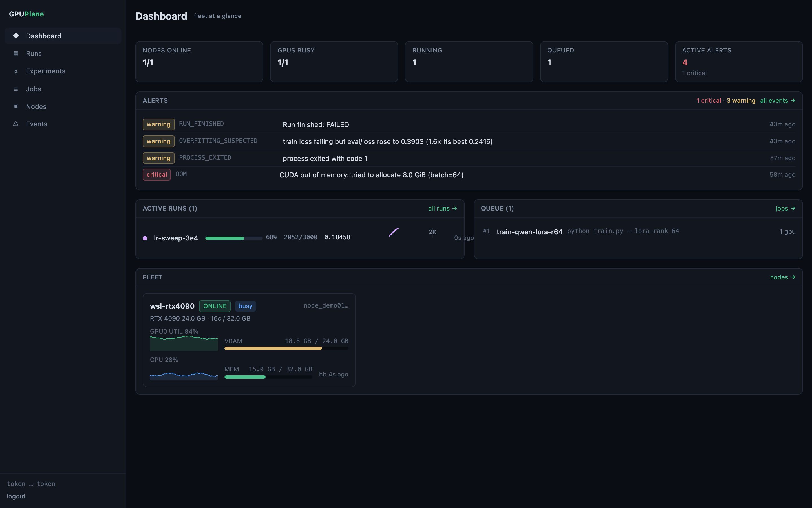Click the GPU0 UTIL sparkline chart

point(184,343)
